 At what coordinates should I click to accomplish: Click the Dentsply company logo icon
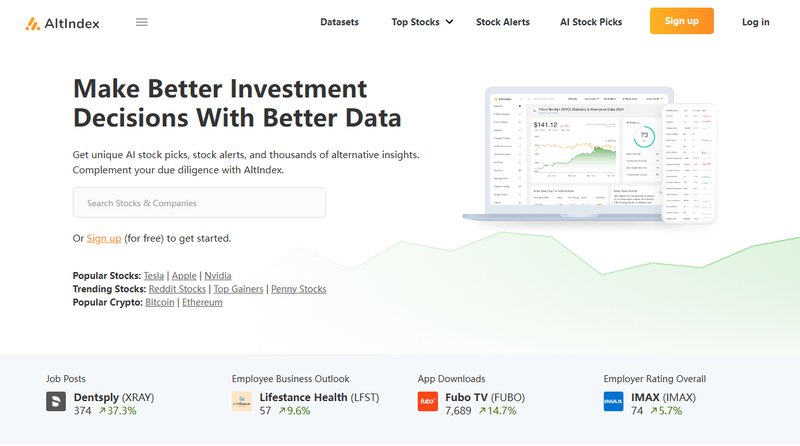56,402
